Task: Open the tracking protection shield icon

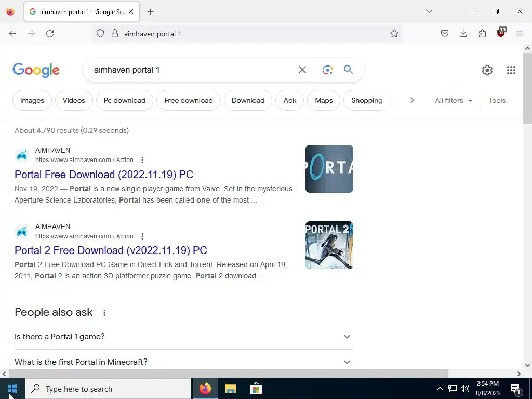Action: click(100, 34)
